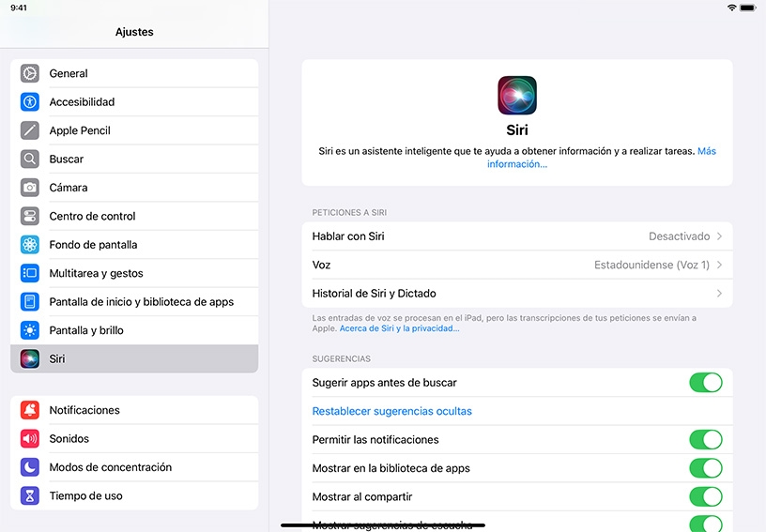Click the Buscar magnifier icon
Screen dimensions: 766x532
point(30,160)
